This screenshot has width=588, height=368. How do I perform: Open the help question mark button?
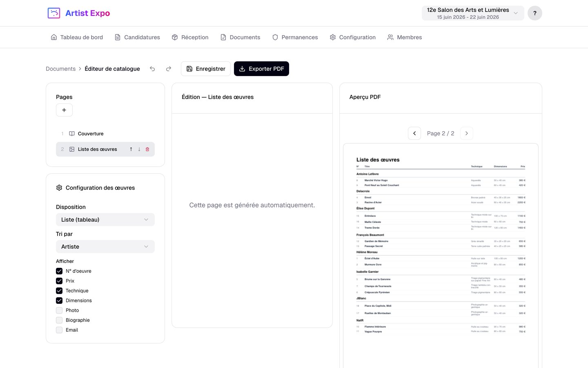pos(535,13)
